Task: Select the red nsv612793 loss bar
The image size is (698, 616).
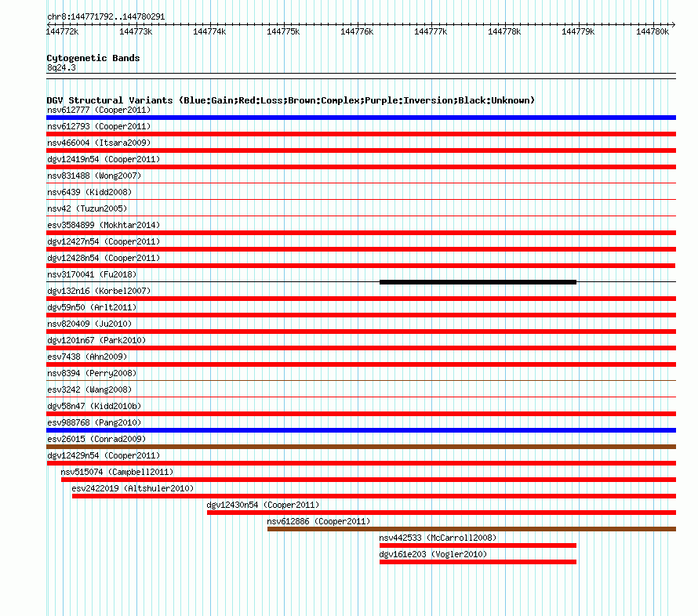Action: pos(361,134)
